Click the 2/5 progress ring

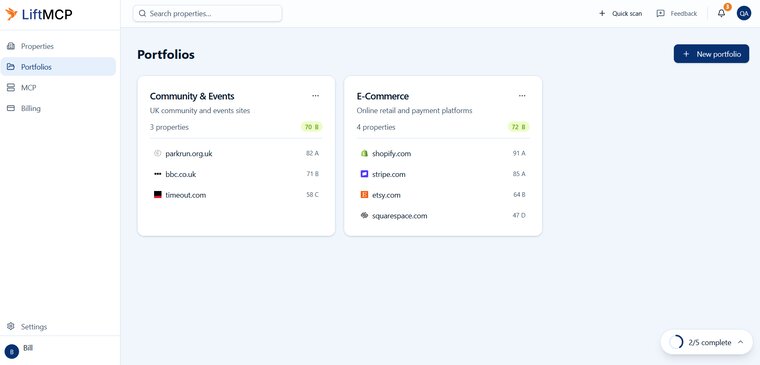676,342
